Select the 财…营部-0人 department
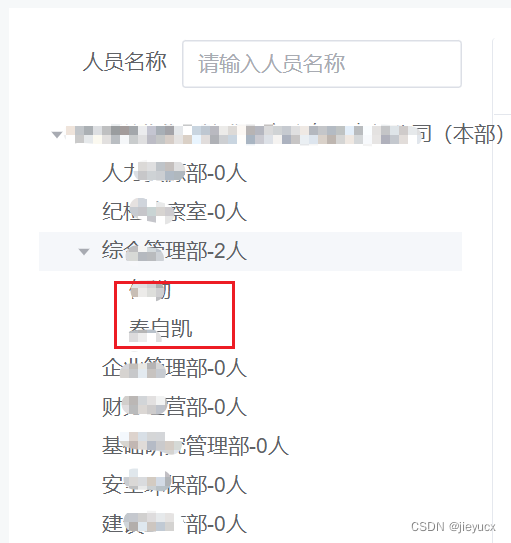The width and height of the screenshot is (511, 543). (174, 407)
